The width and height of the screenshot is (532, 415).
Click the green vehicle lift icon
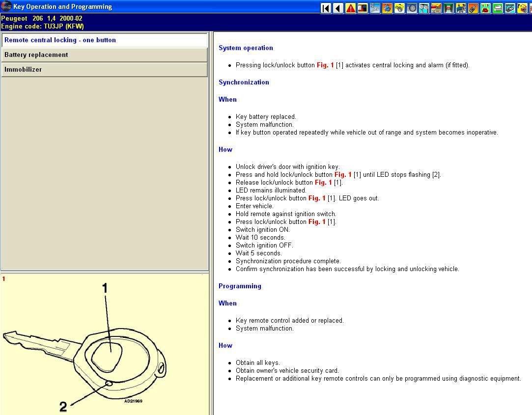coord(448,8)
